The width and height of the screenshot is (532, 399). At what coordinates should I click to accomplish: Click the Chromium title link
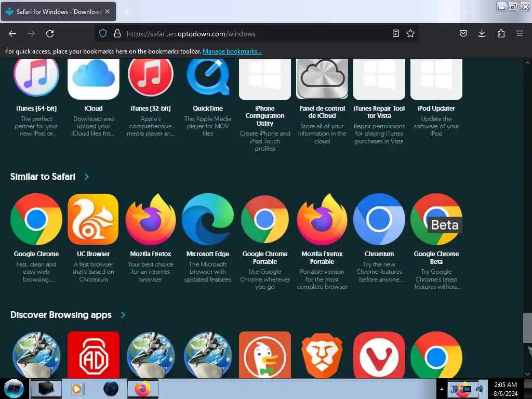pyautogui.click(x=379, y=254)
